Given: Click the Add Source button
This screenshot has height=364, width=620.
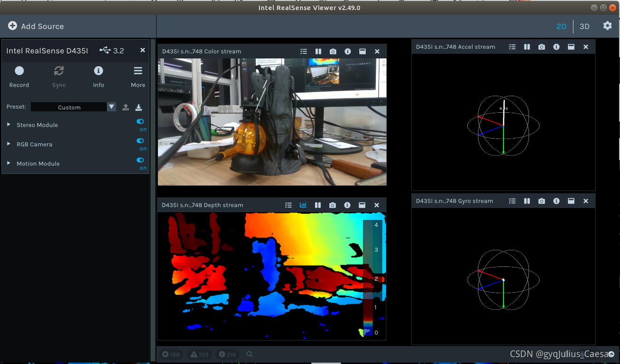Looking at the screenshot, I should (36, 26).
